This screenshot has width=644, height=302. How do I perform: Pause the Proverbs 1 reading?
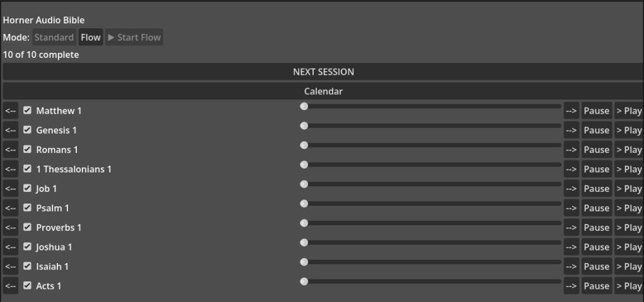tap(597, 228)
